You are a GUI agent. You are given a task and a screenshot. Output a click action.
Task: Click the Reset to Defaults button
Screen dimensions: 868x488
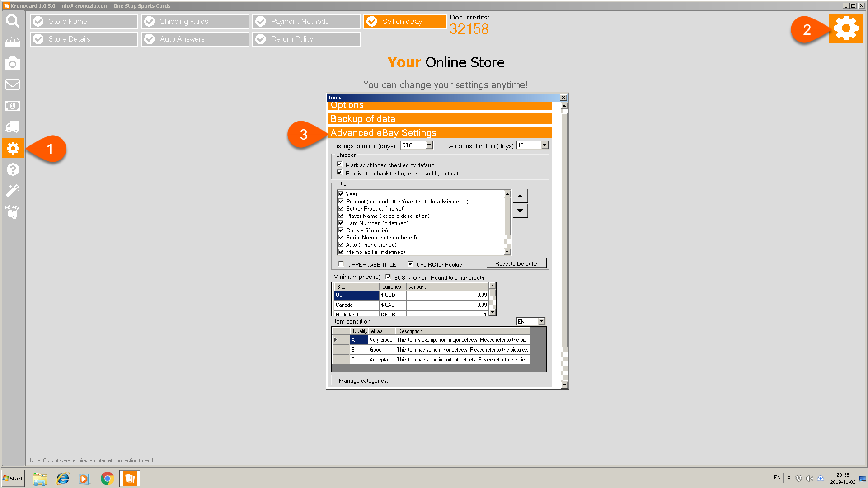click(x=516, y=264)
